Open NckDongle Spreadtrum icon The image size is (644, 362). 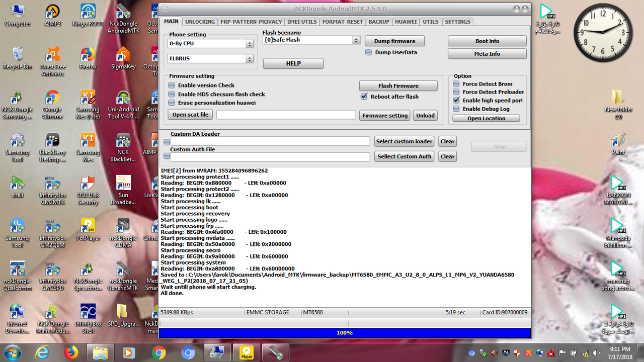pos(88,276)
